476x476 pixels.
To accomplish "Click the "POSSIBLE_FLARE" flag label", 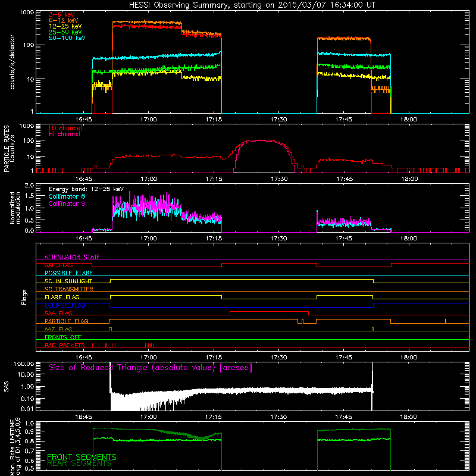I will click(68, 273).
